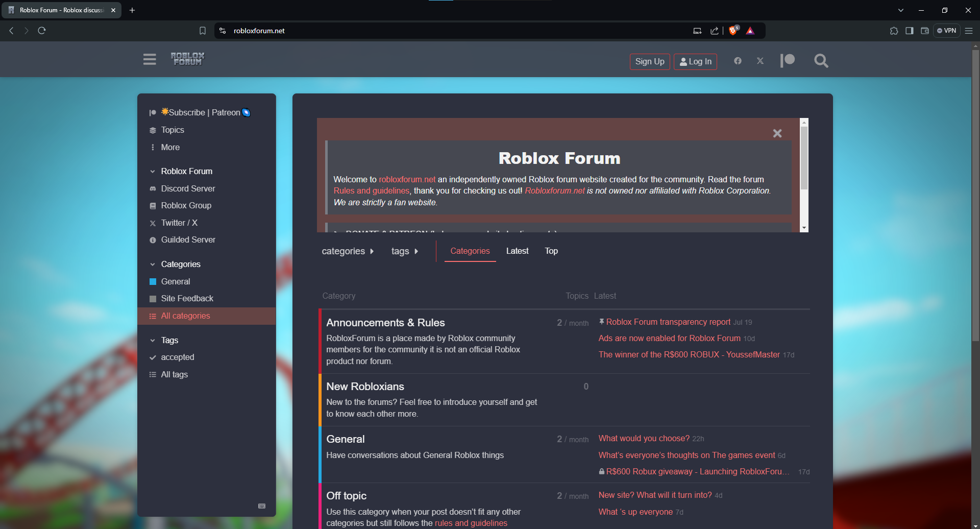Open the tags dropdown filter
The image size is (980, 529).
coord(404,251)
